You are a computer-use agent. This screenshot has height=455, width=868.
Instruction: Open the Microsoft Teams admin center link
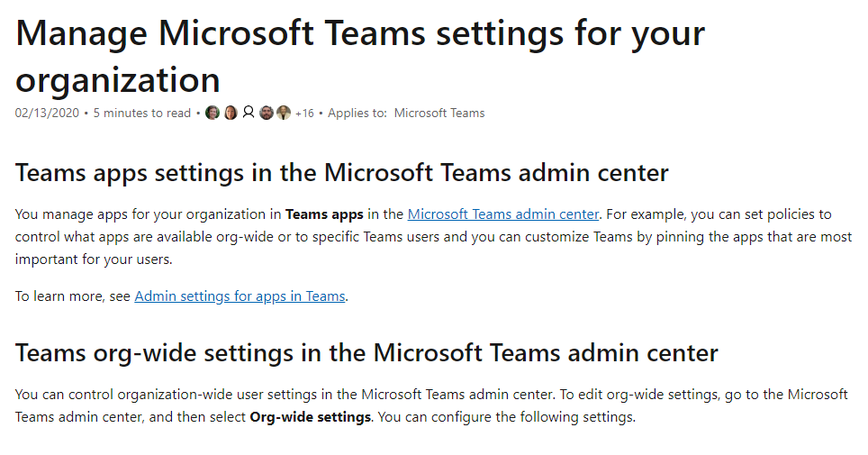(x=503, y=214)
